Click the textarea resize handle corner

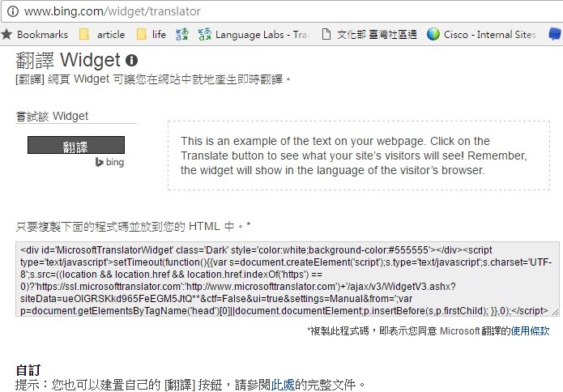pos(555,313)
